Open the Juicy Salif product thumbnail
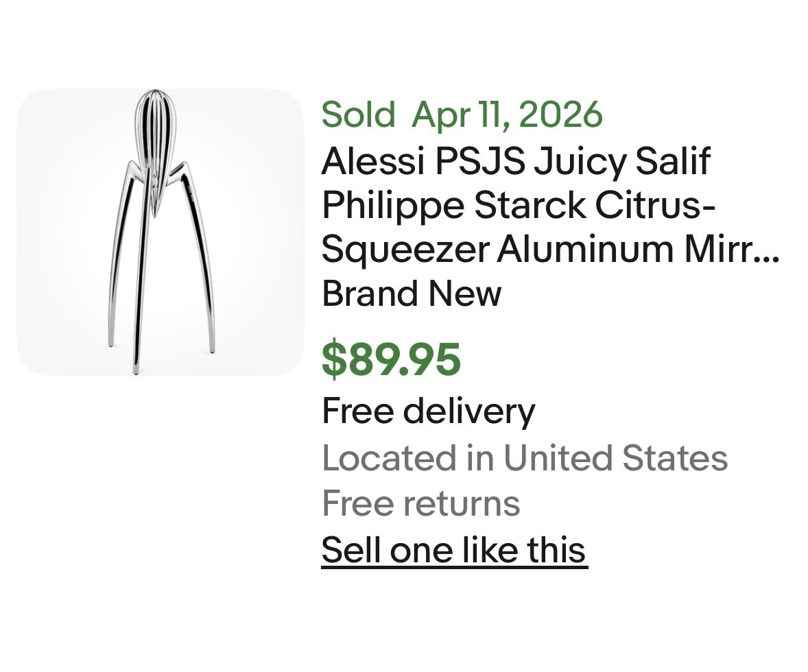 [160, 232]
